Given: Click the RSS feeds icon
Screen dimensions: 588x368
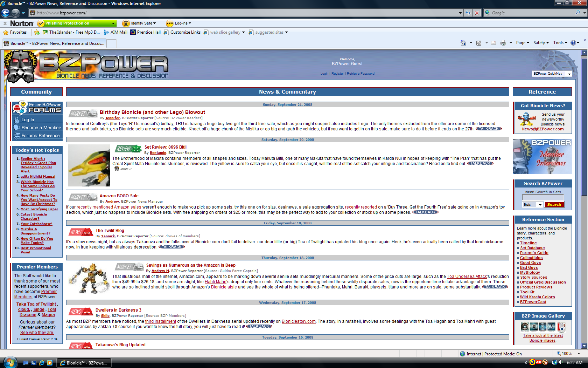Looking at the screenshot, I should [x=479, y=43].
